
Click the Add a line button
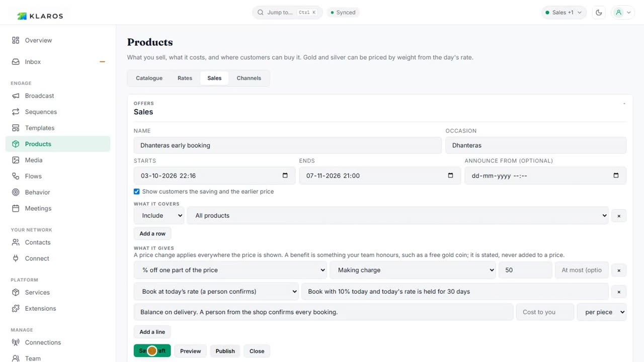click(x=152, y=332)
